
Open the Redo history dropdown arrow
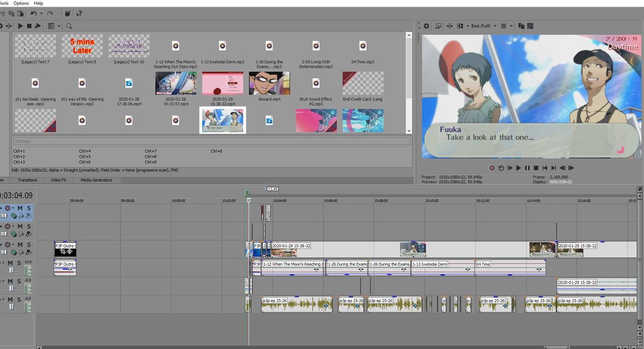(x=58, y=13)
